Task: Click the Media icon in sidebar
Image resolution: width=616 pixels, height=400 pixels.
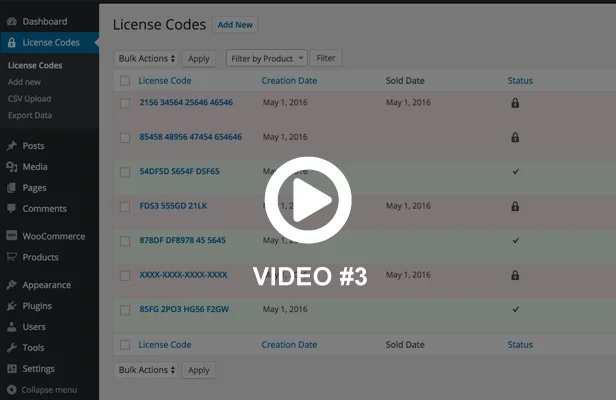Action: [11, 167]
